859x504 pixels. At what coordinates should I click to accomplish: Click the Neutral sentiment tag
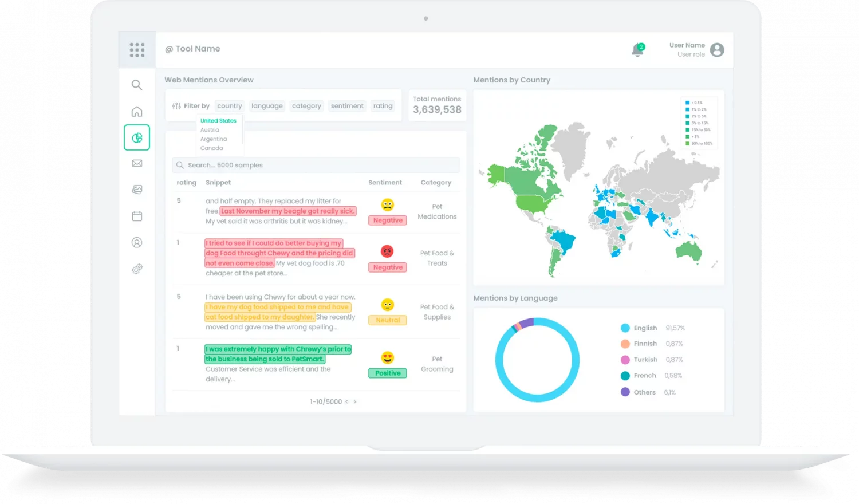[388, 321]
